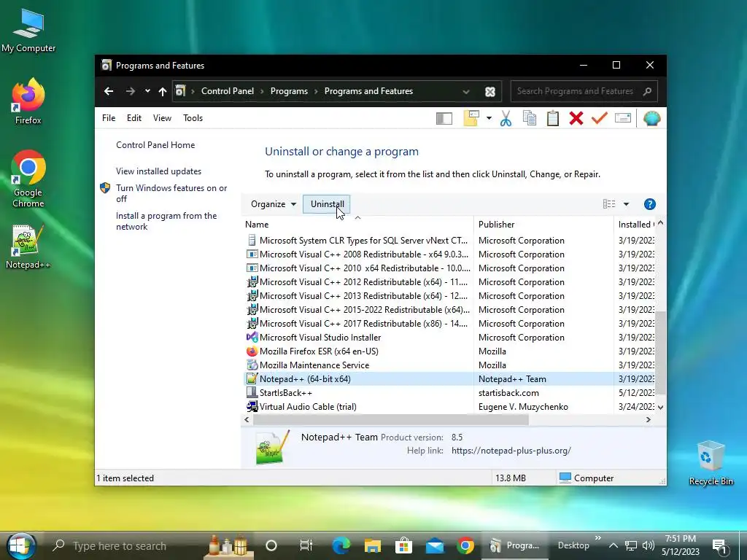Click the orange checkmark icon

pos(600,117)
